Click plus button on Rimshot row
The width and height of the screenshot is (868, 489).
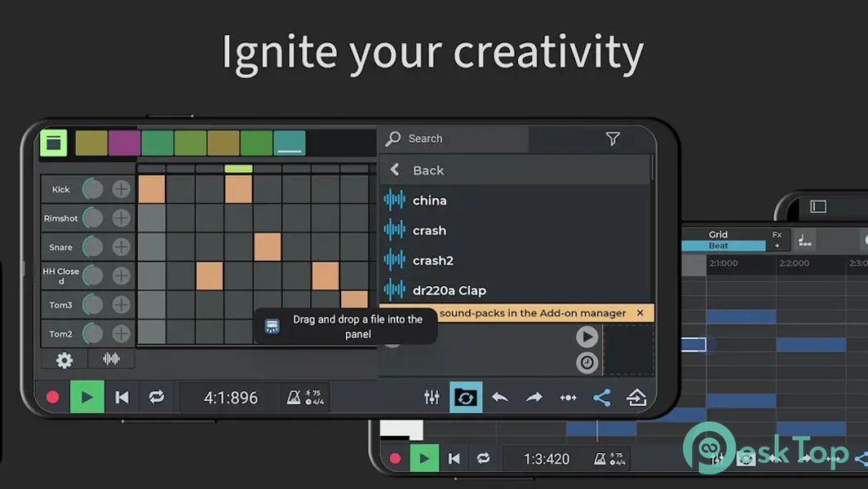[x=121, y=218]
